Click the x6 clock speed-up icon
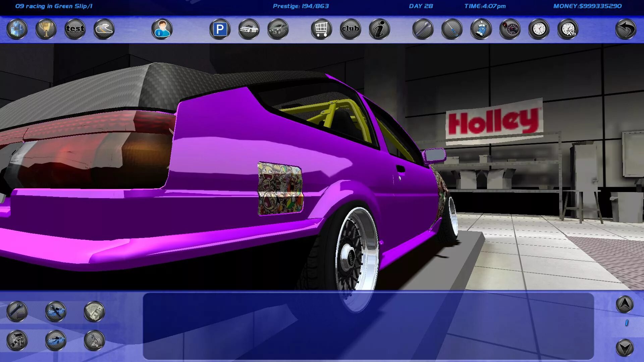The height and width of the screenshot is (362, 644). [x=568, y=29]
